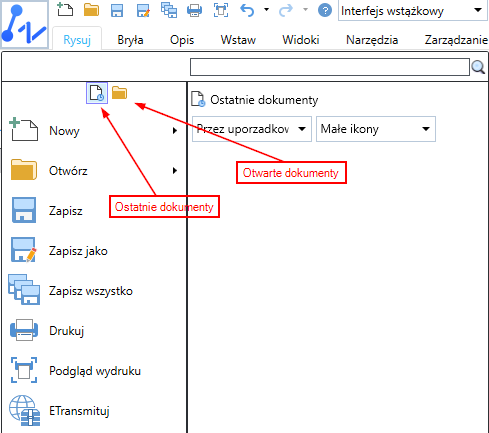Click the magnifier search icon
This screenshot has width=489, height=433.
click(x=478, y=67)
